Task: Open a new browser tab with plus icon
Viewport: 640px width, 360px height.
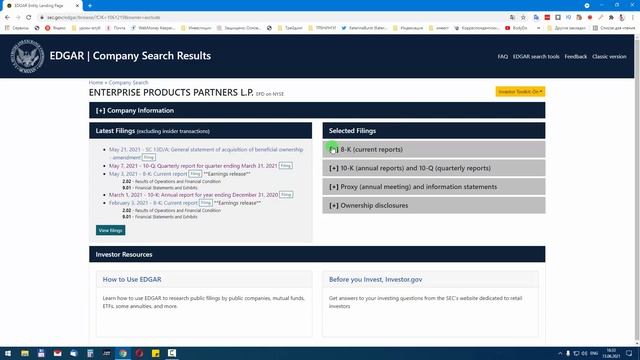Action: (x=90, y=6)
